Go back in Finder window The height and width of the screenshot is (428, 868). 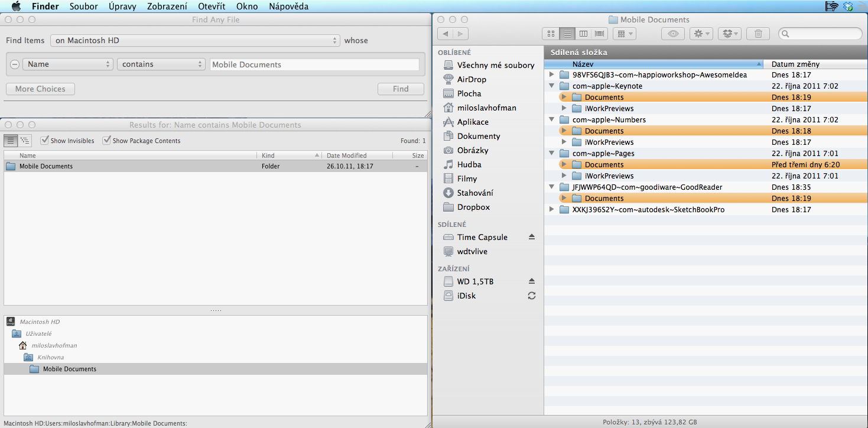(x=446, y=34)
